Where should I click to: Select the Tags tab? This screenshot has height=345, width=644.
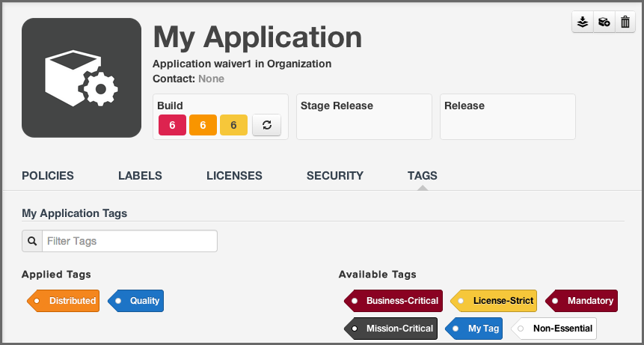[422, 176]
